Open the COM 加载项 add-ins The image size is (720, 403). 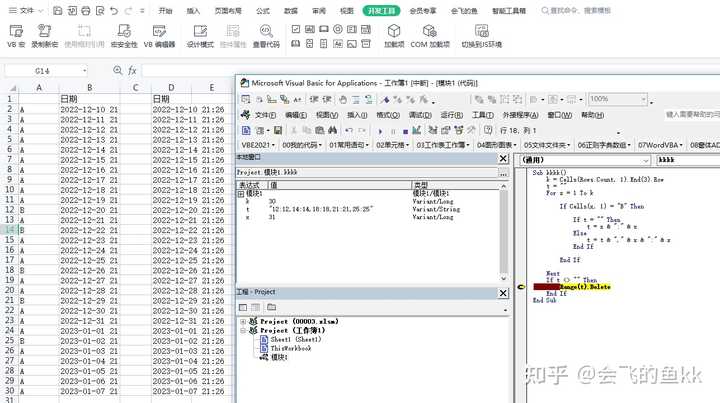tap(430, 36)
